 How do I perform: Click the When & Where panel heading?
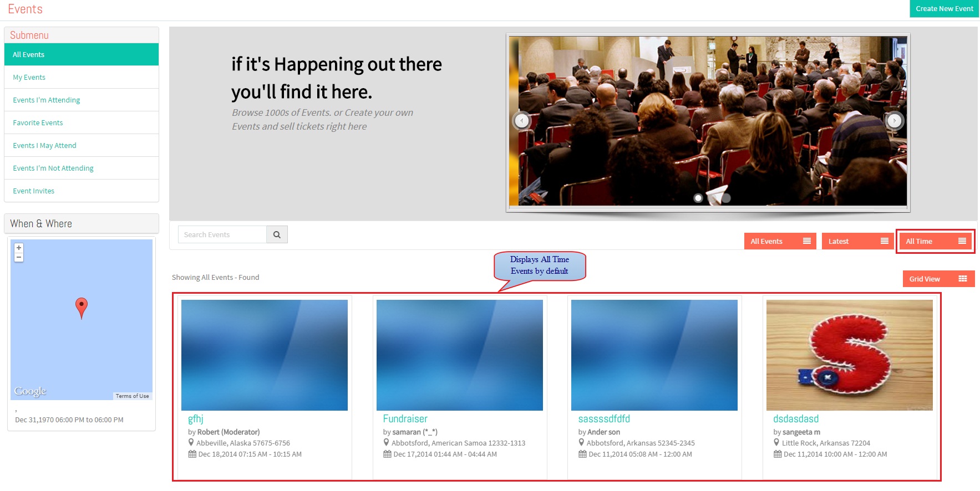[x=41, y=223]
